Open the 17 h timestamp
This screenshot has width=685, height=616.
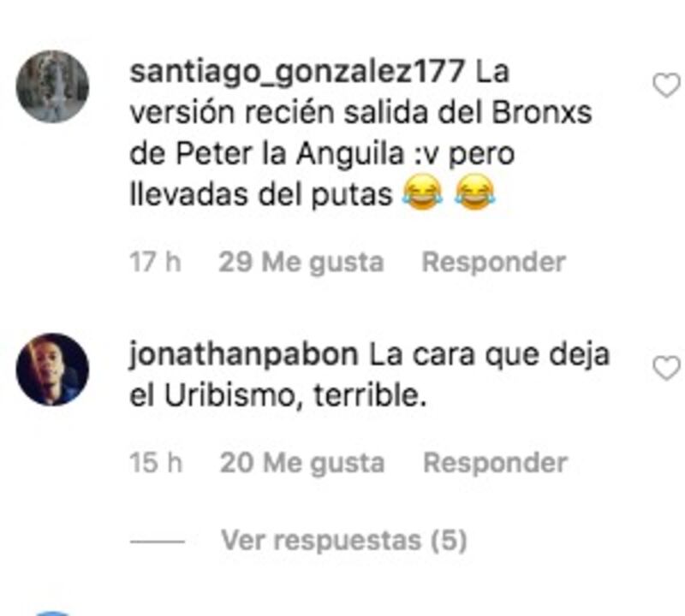[155, 263]
